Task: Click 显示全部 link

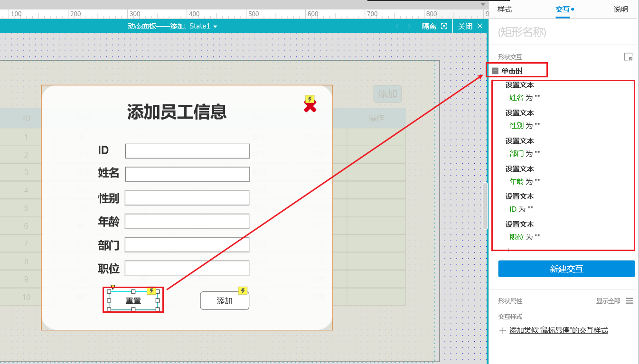Action: 608,301
